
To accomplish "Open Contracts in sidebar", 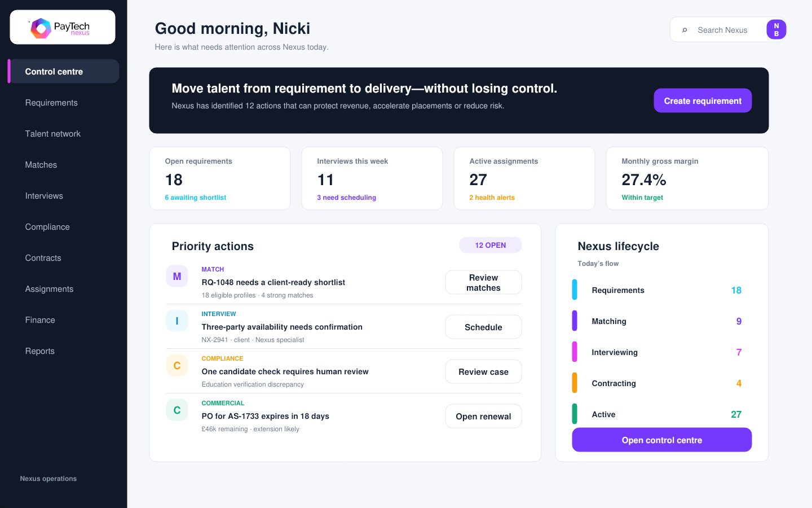I will point(43,258).
